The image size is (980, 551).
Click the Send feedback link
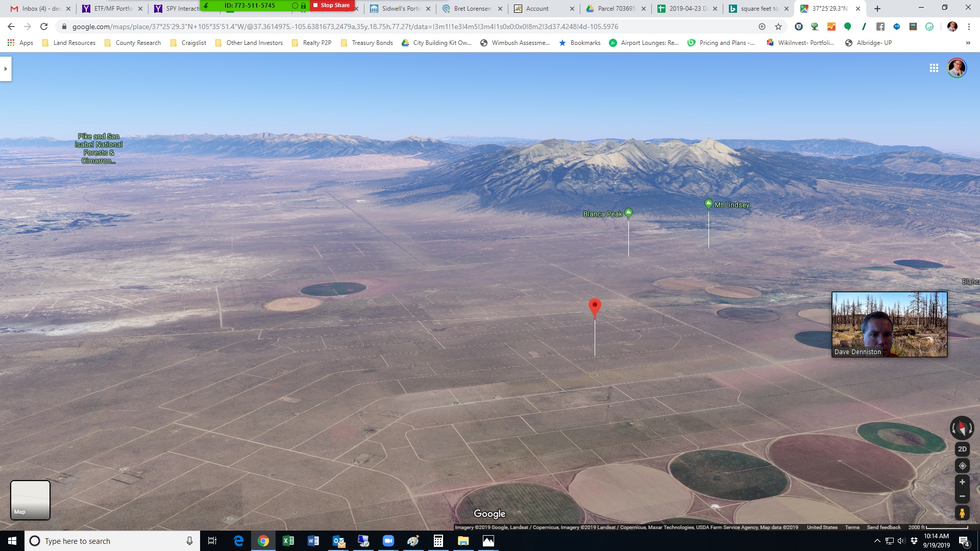pos(884,528)
